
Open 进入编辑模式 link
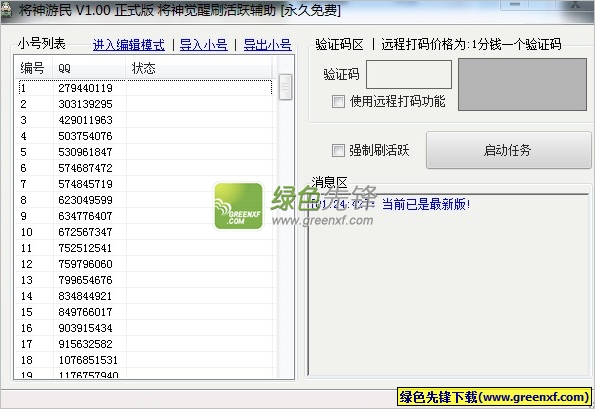point(129,45)
